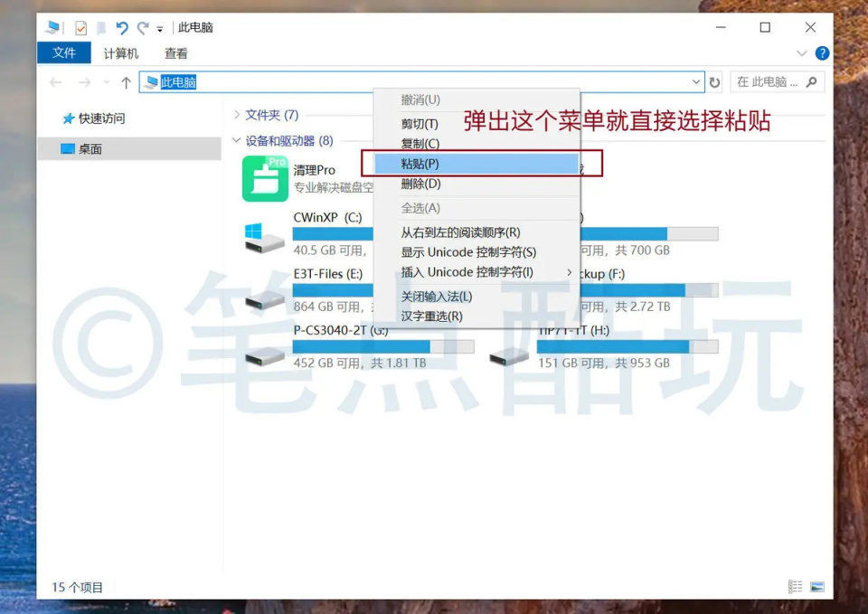The width and height of the screenshot is (868, 614).
Task: Open the address bar history dropdown
Action: tap(696, 82)
